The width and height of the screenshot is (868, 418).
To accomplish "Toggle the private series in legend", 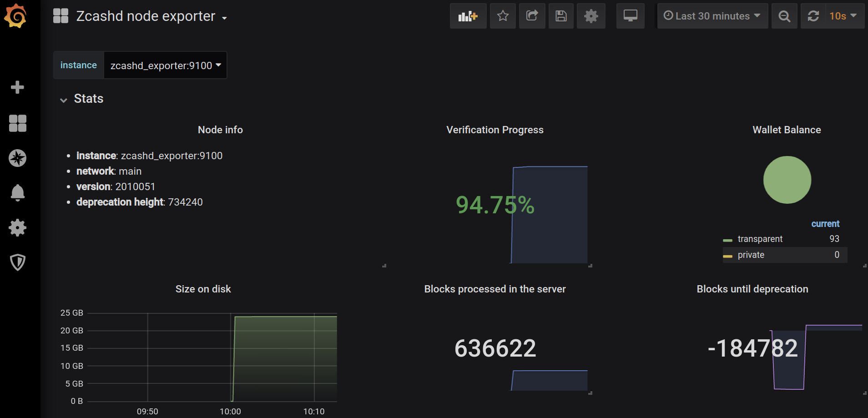I will coord(751,255).
